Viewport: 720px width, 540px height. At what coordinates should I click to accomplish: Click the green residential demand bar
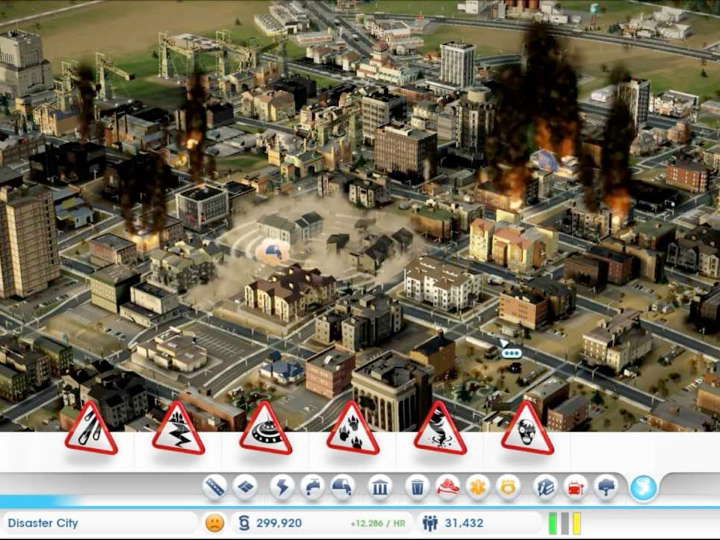[x=553, y=523]
